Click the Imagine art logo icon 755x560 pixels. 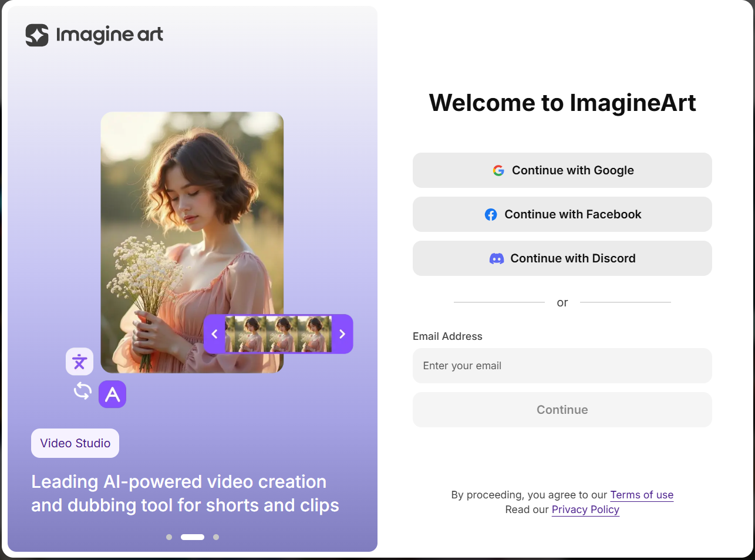pyautogui.click(x=37, y=35)
